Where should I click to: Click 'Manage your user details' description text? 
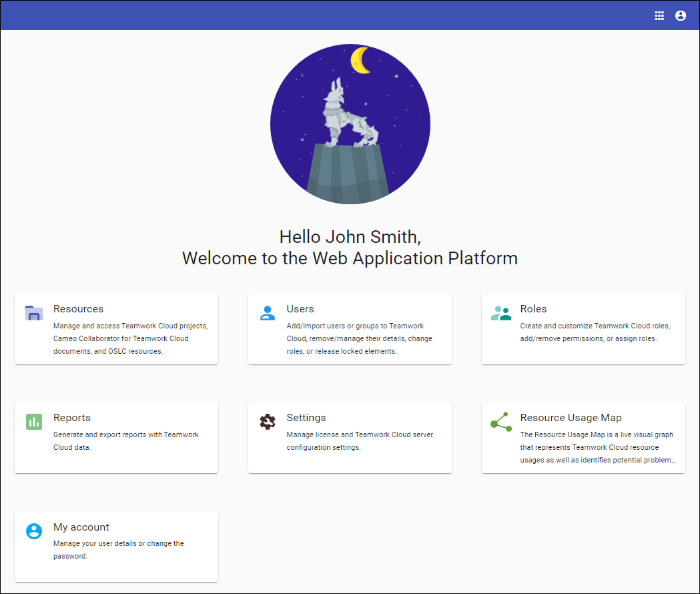coord(118,550)
